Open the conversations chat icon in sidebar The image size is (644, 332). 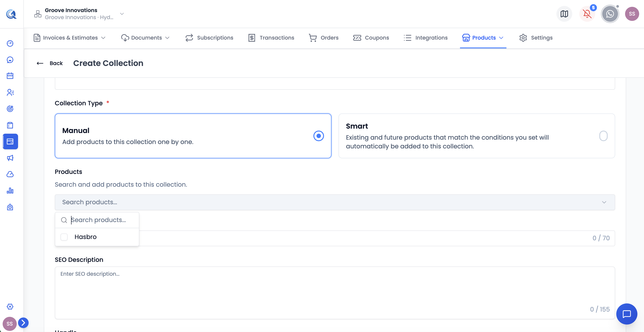[x=10, y=60]
